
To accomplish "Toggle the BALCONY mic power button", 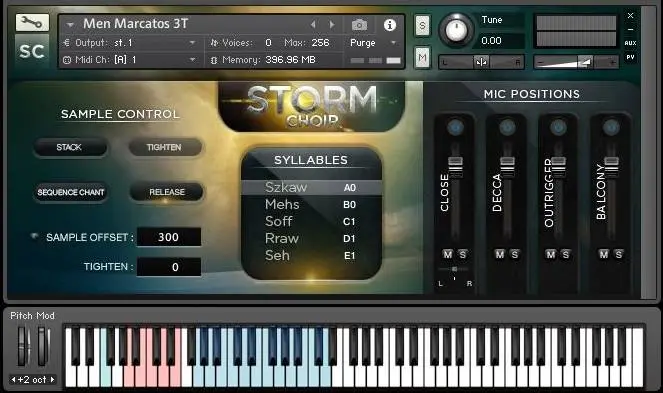I will (x=611, y=127).
